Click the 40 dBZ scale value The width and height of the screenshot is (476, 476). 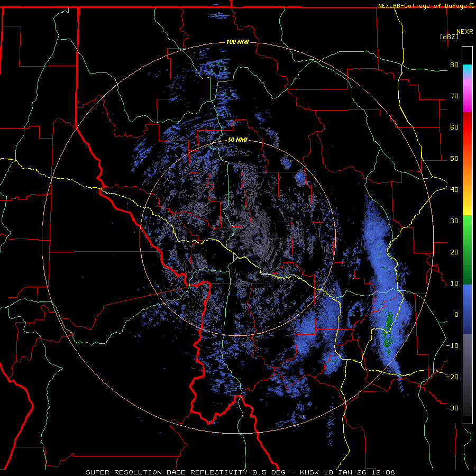tap(454, 190)
